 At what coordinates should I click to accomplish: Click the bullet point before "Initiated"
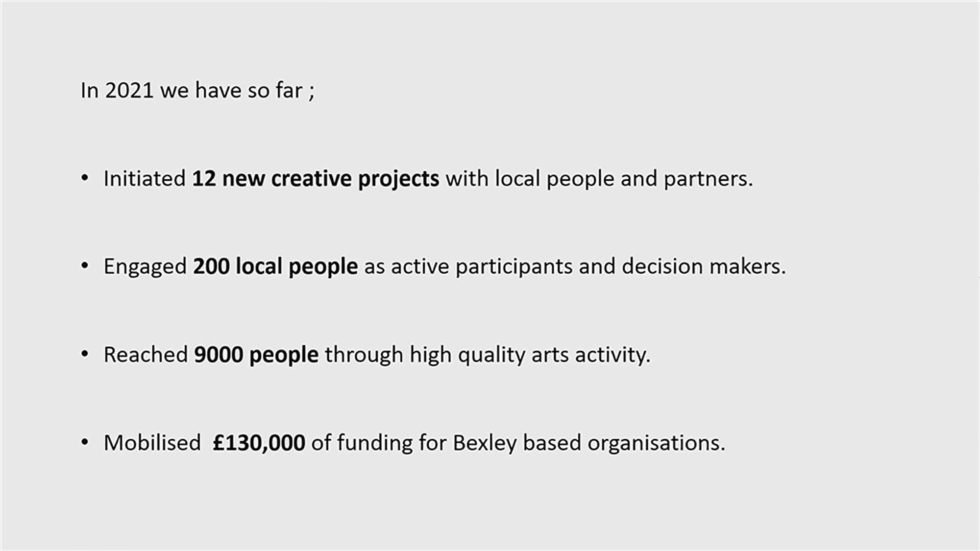coord(85,178)
